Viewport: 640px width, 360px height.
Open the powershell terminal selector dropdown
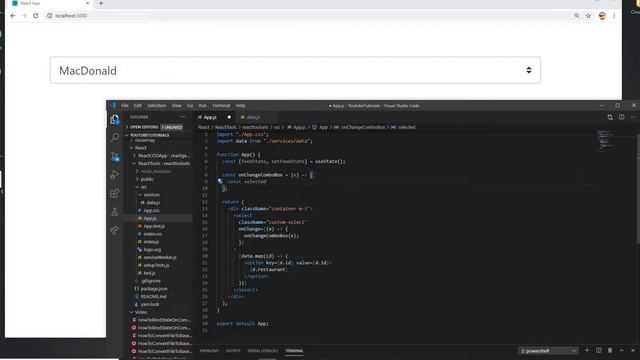548,351
